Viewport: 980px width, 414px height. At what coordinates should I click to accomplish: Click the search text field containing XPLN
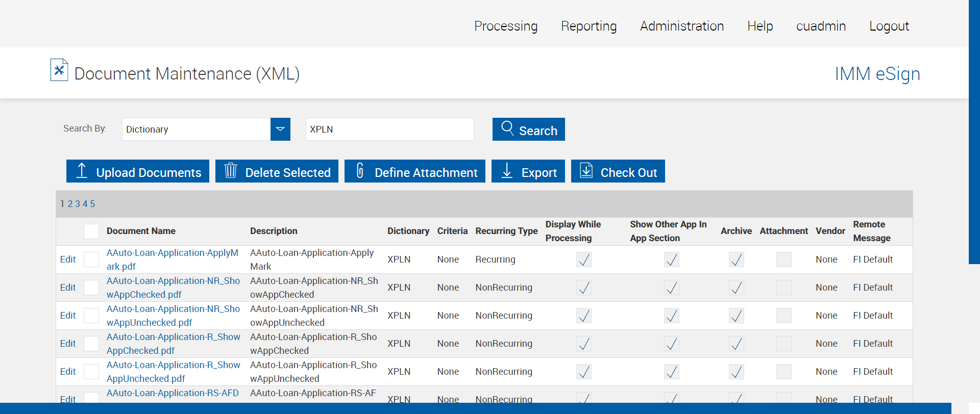[x=389, y=130]
